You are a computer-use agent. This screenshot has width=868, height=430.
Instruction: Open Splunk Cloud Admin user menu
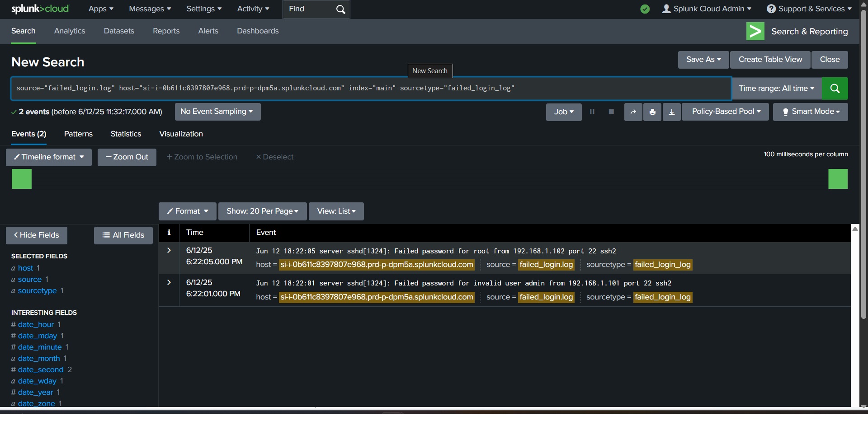[707, 9]
